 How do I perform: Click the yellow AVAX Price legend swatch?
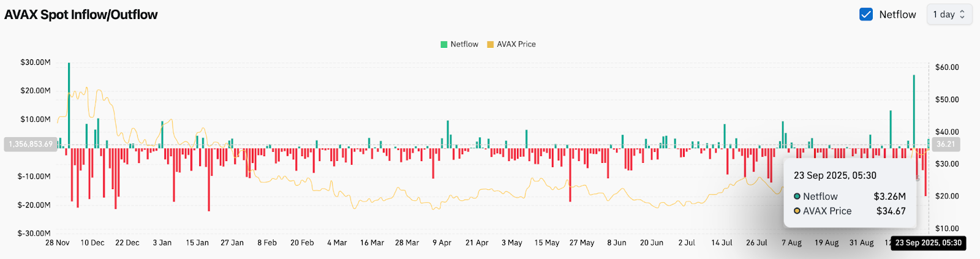[x=490, y=44]
